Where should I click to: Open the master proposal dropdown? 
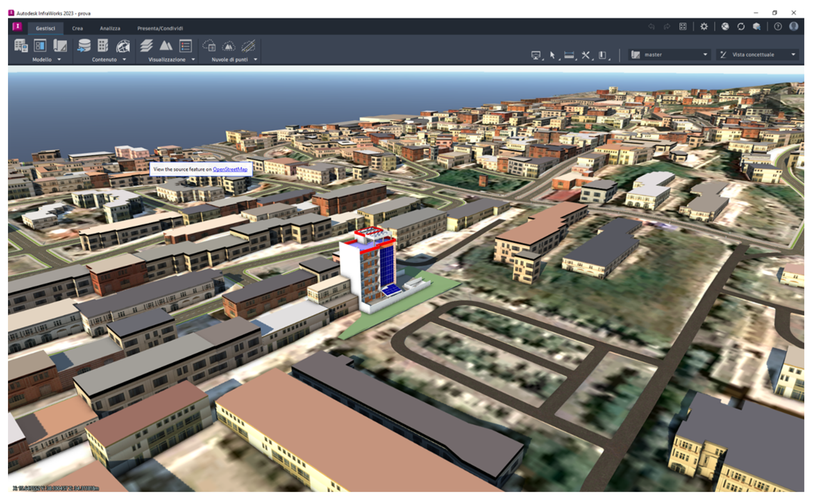tap(705, 55)
